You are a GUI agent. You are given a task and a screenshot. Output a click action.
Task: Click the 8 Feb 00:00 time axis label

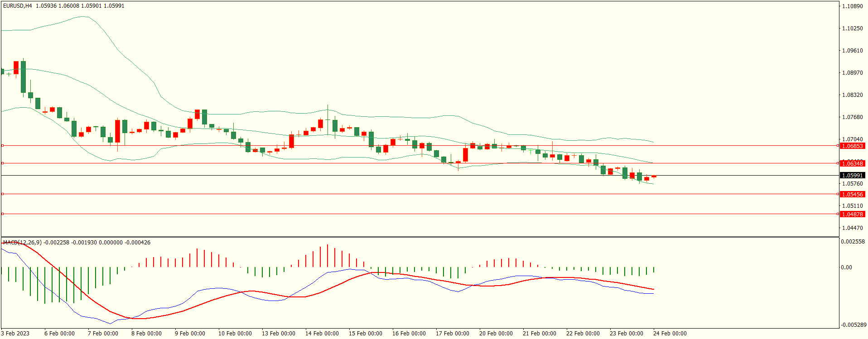[146, 334]
